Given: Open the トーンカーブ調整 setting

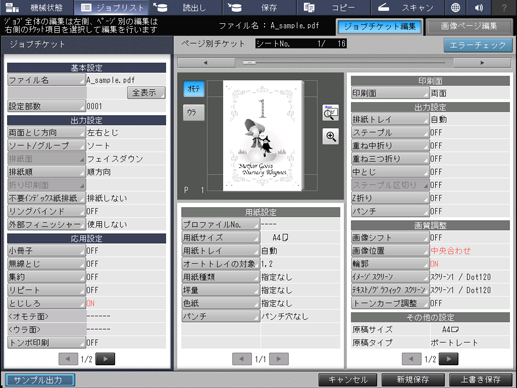Looking at the screenshot, I should click(390, 303).
